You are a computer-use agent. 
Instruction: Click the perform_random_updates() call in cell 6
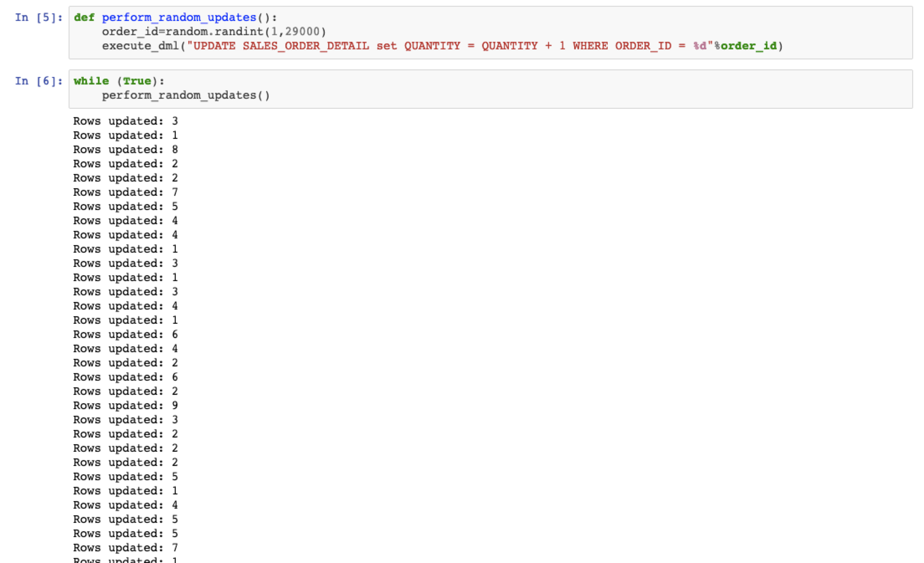pos(186,95)
